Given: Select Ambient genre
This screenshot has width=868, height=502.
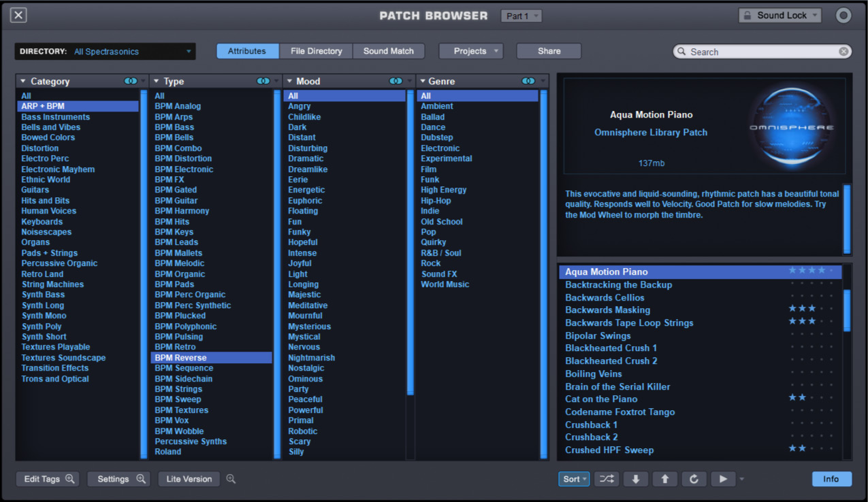Looking at the screenshot, I should tap(478, 106).
